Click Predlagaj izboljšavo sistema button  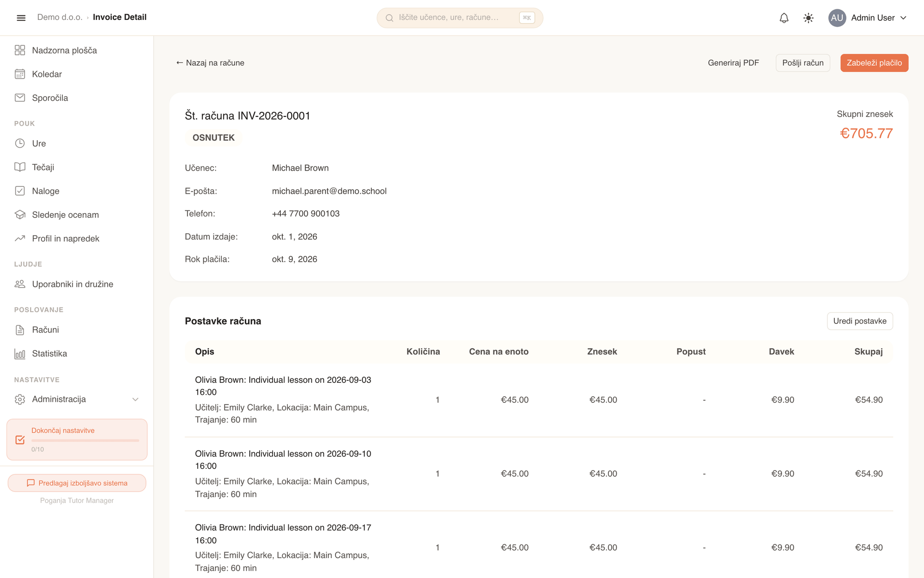click(77, 483)
